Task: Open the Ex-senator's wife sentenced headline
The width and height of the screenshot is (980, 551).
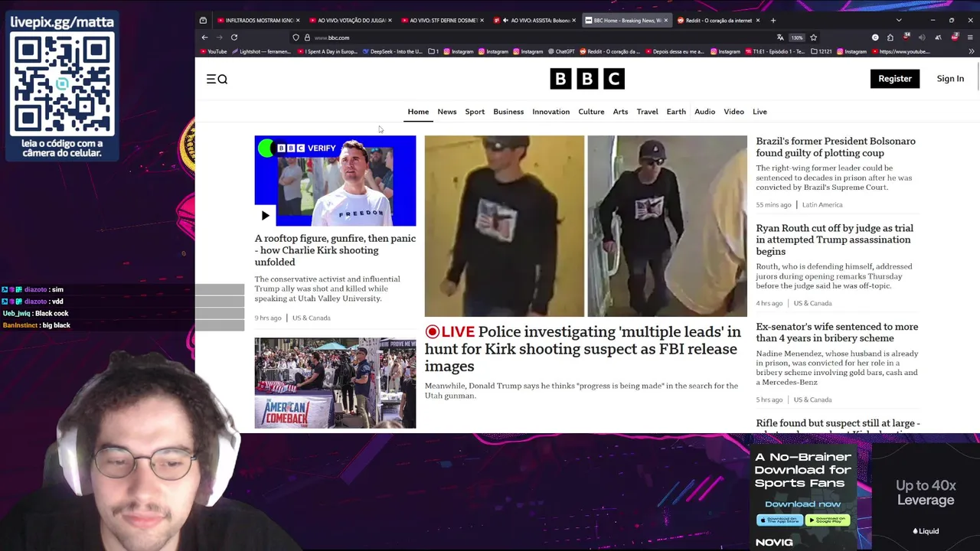Action: click(837, 332)
